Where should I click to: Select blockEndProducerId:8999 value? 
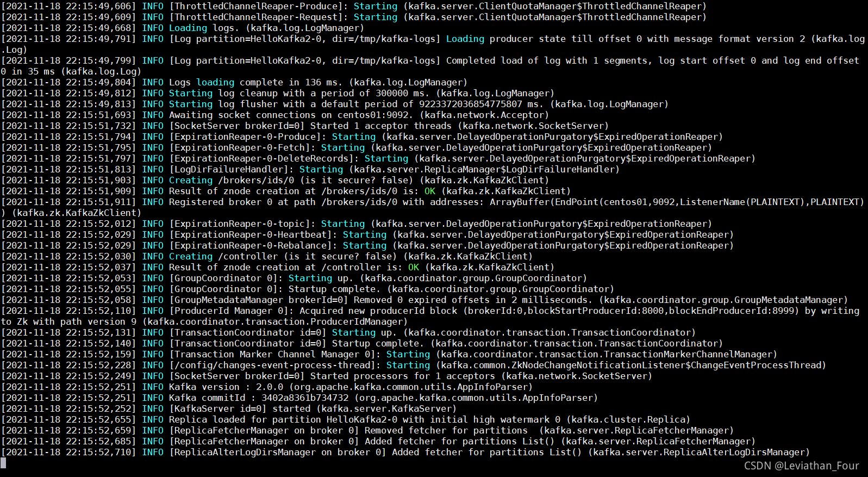pos(732,311)
